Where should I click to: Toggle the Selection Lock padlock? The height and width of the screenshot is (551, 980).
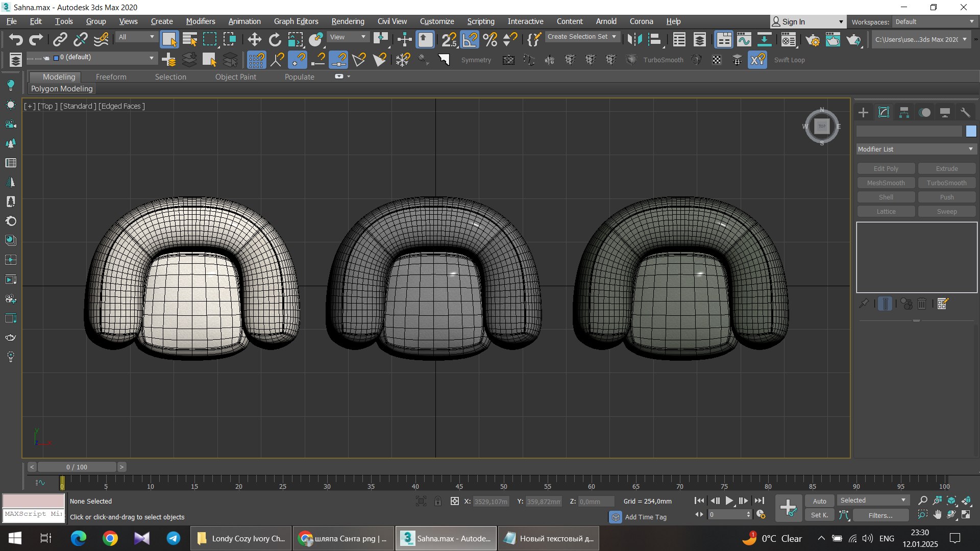[438, 501]
